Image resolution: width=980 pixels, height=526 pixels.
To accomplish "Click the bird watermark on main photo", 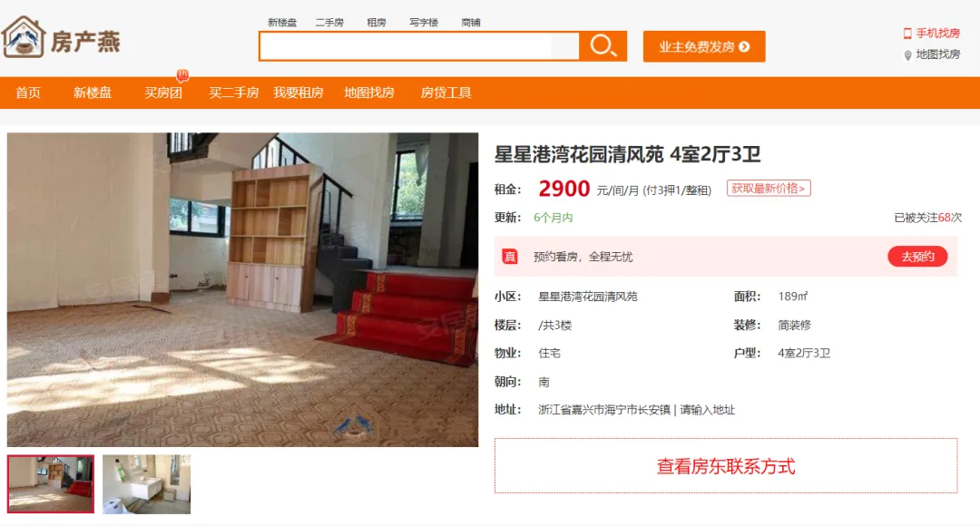I will [355, 426].
